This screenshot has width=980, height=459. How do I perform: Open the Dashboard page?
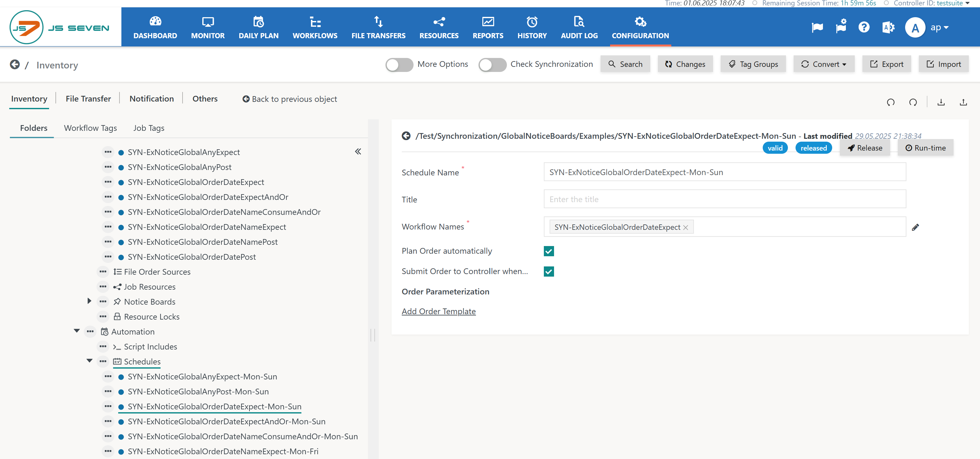(155, 27)
